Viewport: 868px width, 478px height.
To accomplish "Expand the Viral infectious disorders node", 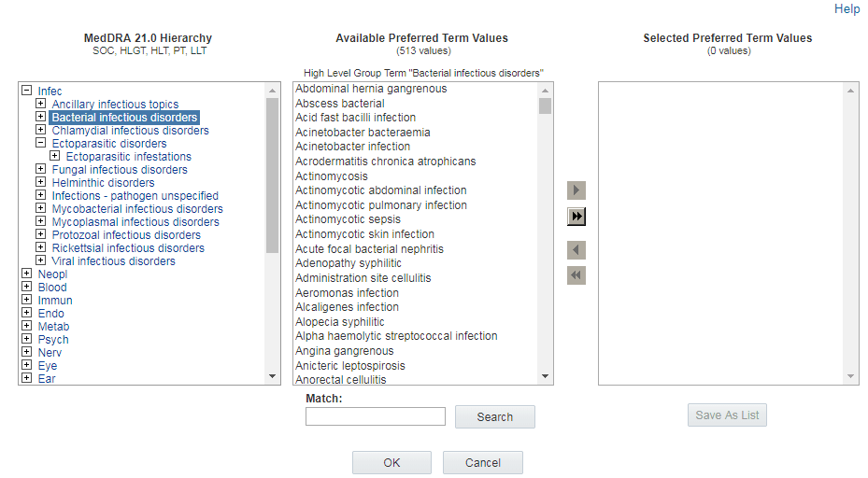I will 40,261.
